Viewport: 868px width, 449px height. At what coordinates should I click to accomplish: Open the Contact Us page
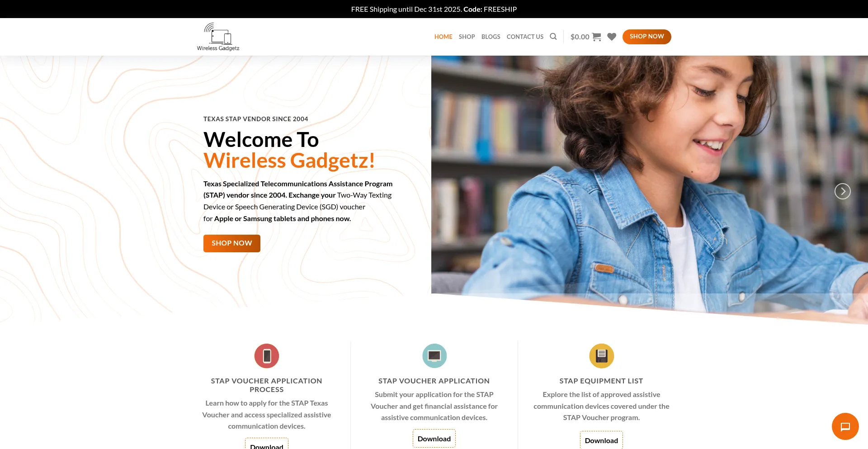tap(525, 37)
